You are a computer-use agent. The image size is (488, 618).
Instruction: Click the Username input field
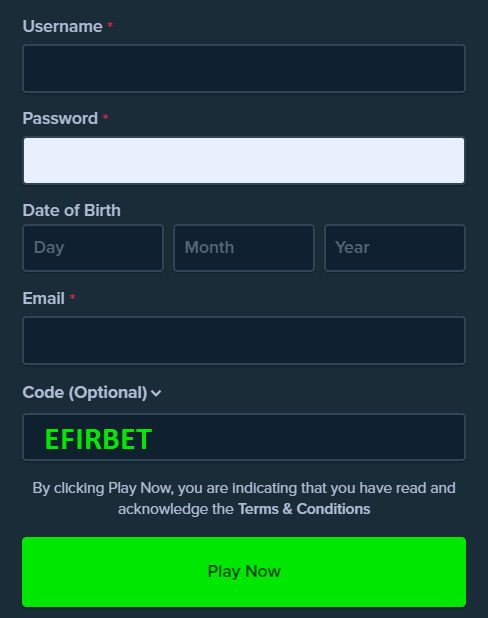click(x=244, y=69)
